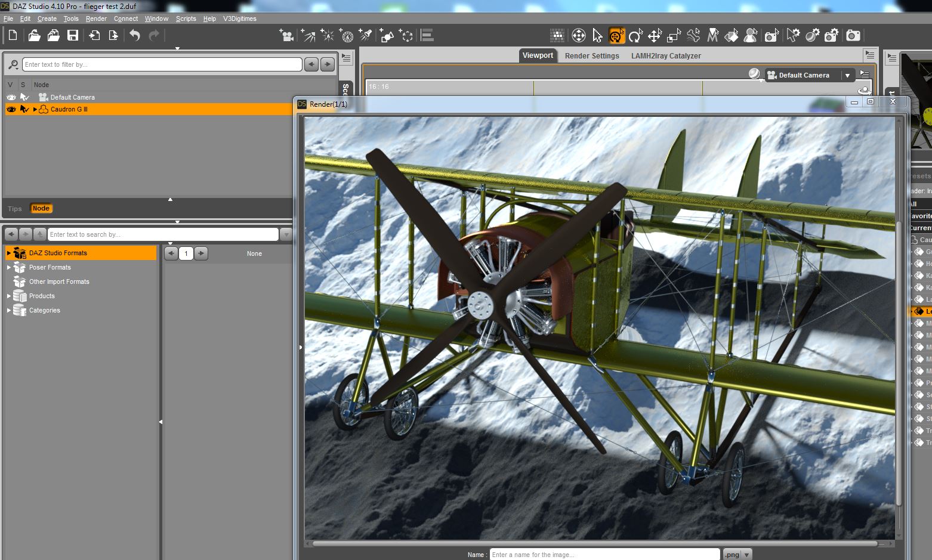Screen dimensions: 932x560
Task: Expand the Products tree item
Action: 9,296
